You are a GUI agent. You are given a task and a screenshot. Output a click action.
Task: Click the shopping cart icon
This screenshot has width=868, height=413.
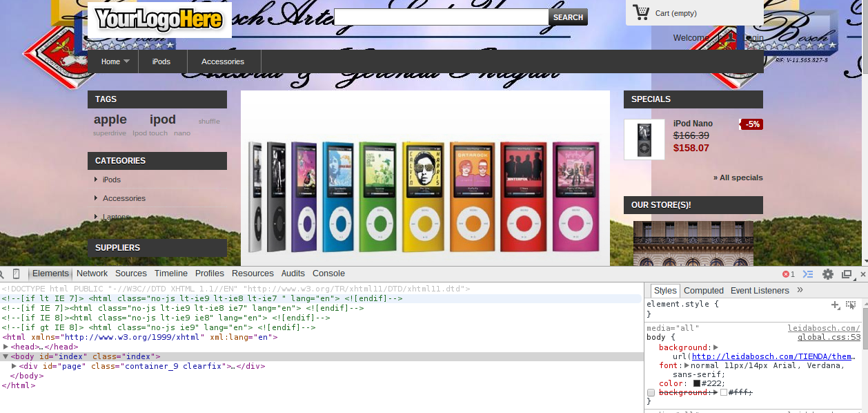click(641, 12)
